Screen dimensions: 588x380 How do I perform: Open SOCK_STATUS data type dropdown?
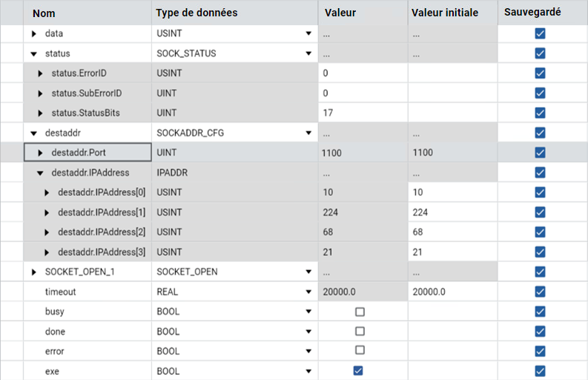(x=308, y=53)
